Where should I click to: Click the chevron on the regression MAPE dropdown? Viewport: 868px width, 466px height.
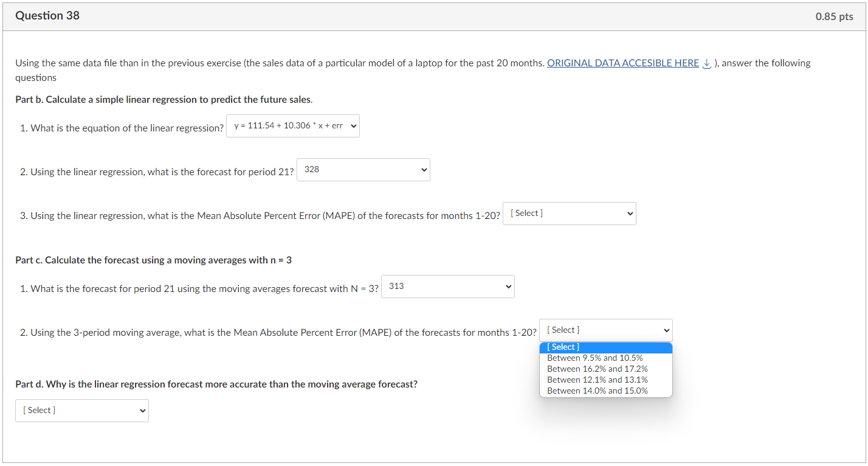pos(629,213)
